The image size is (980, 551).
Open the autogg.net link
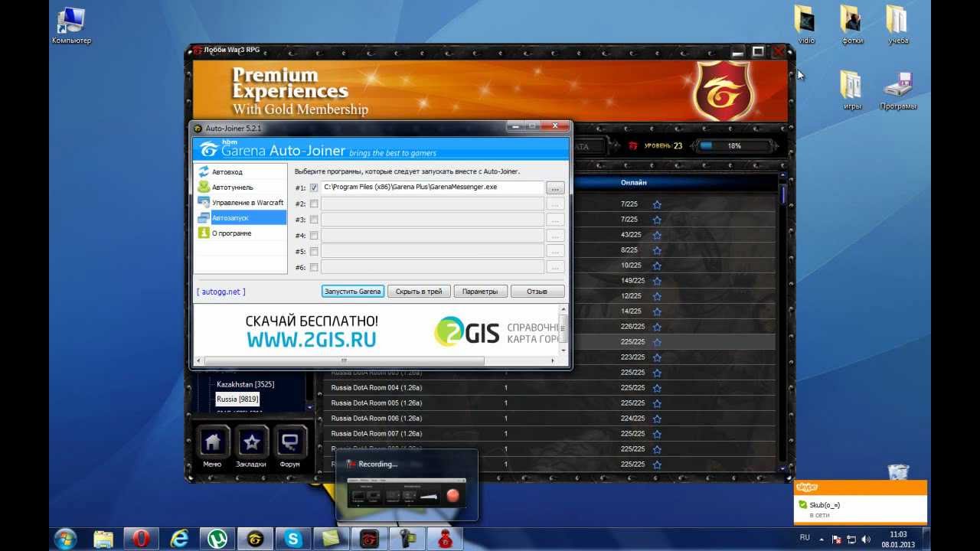(221, 292)
